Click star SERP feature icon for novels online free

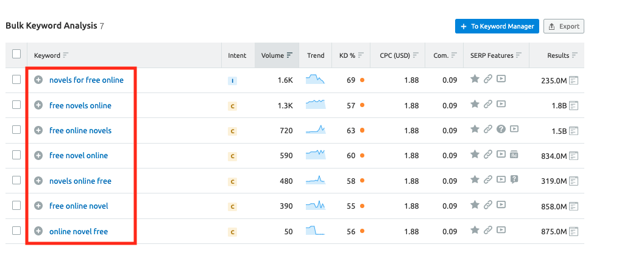[475, 179]
